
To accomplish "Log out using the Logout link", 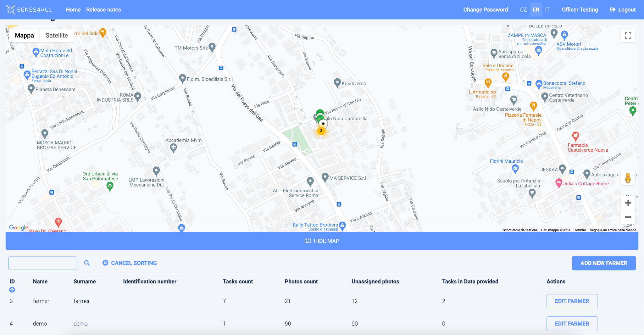I will click(x=623, y=10).
